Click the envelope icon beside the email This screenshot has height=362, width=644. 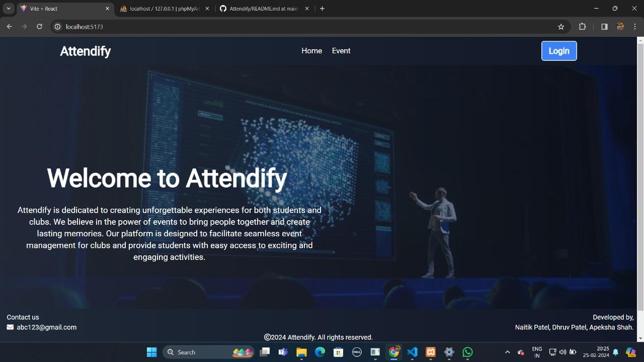[x=10, y=327]
